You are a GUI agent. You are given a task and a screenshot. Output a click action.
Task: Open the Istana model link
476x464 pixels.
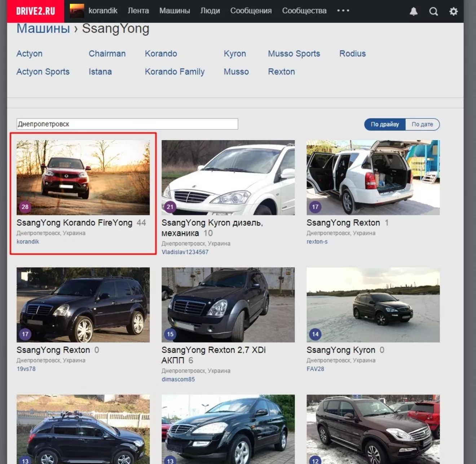[100, 72]
